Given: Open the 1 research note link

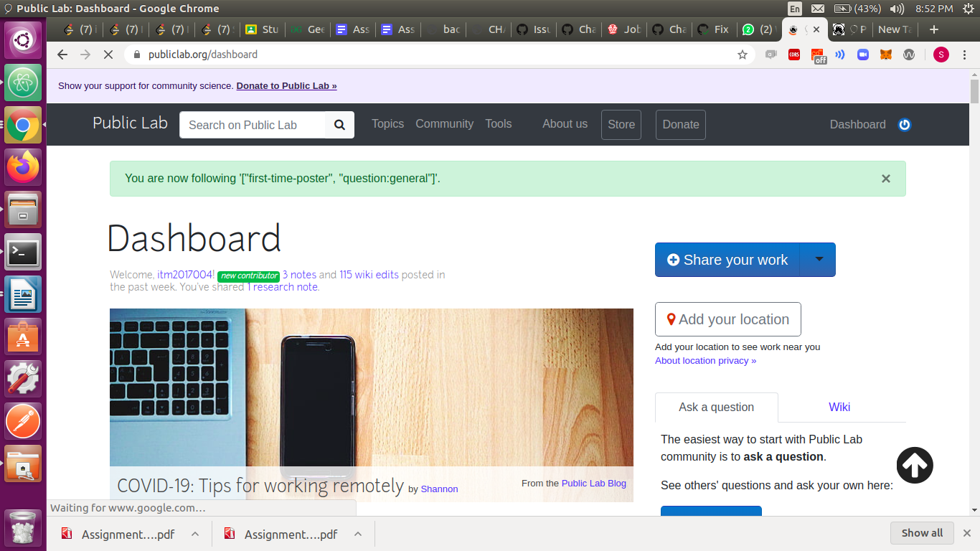Looking at the screenshot, I should pos(282,287).
